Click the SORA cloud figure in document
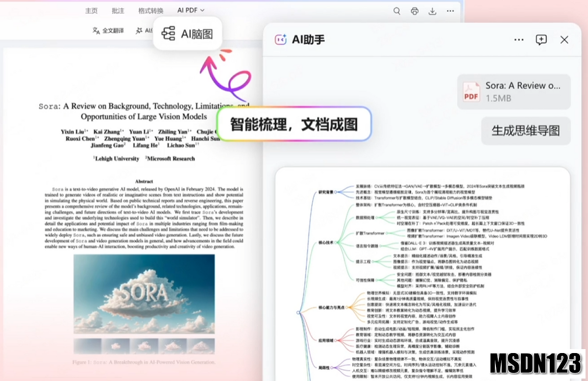The image size is (588, 381). click(x=144, y=294)
